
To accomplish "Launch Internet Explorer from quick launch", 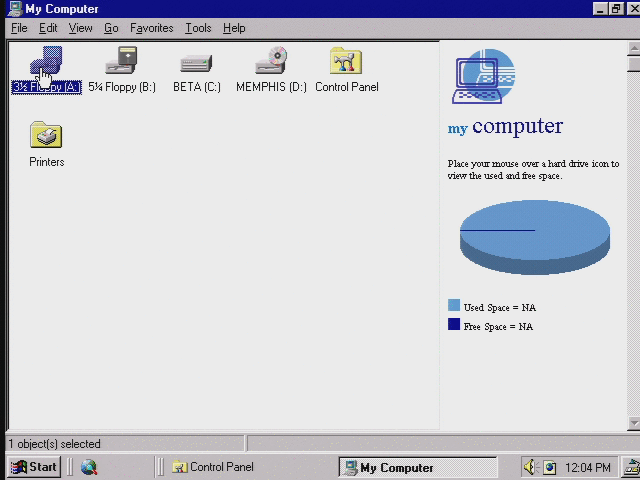I will click(89, 467).
